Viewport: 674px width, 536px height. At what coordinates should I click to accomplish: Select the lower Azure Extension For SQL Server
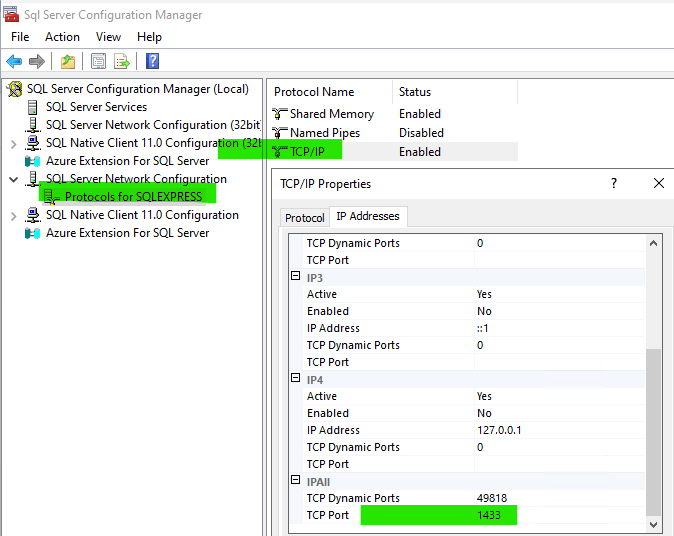[x=127, y=233]
